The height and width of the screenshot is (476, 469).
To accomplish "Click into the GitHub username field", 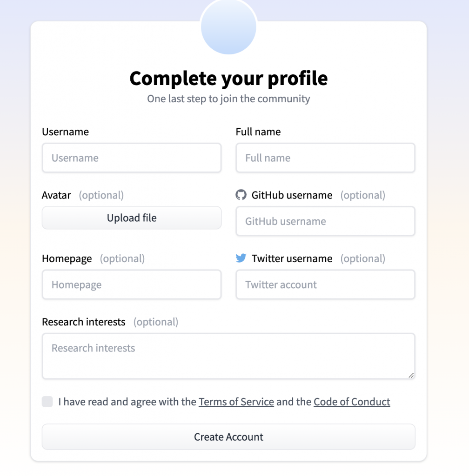I will (325, 221).
